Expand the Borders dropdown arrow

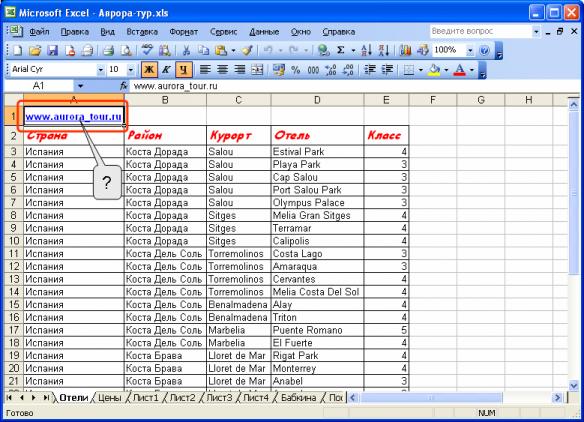coord(420,70)
